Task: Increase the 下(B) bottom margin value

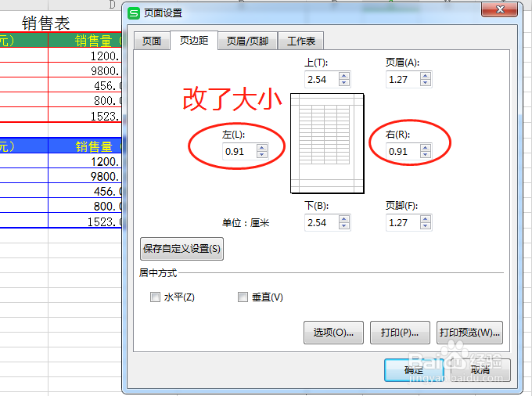Action: [344, 219]
